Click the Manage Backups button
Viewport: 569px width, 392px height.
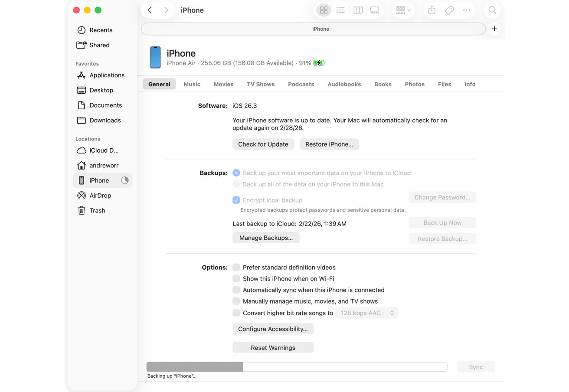[x=266, y=238]
